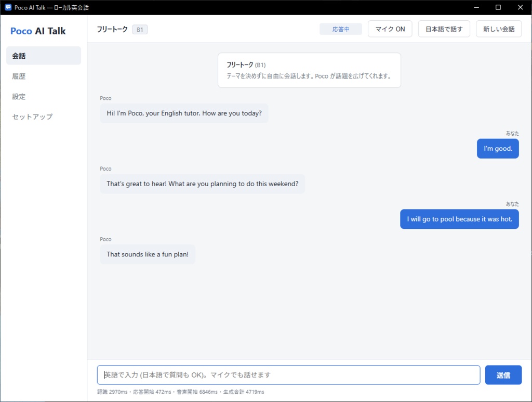Viewport: 532px width, 402px height.
Task: Click "What are you planning to do this weekend?" message
Action: (202, 184)
